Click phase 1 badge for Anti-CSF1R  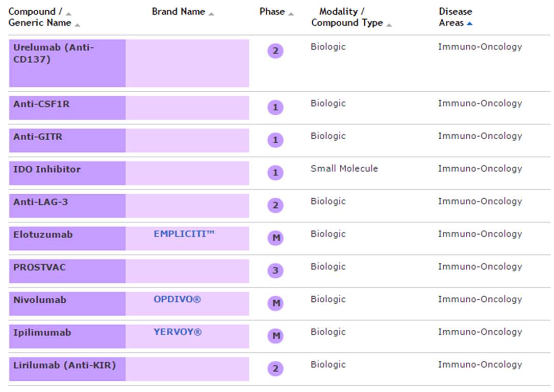coord(275,108)
